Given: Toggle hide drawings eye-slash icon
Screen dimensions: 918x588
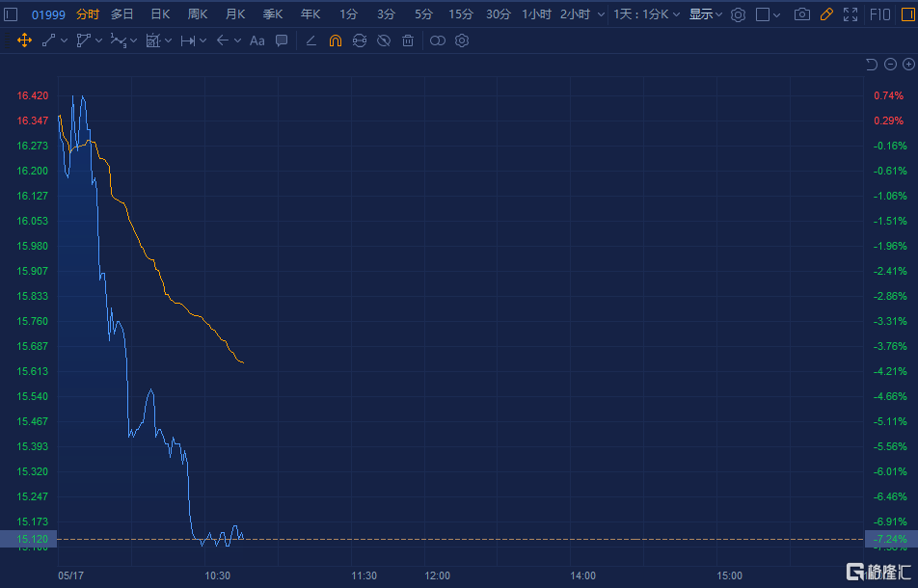Looking at the screenshot, I should [384, 40].
